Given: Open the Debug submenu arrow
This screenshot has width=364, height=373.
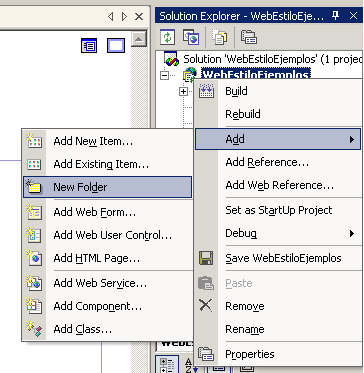Looking at the screenshot, I should pos(352,234).
